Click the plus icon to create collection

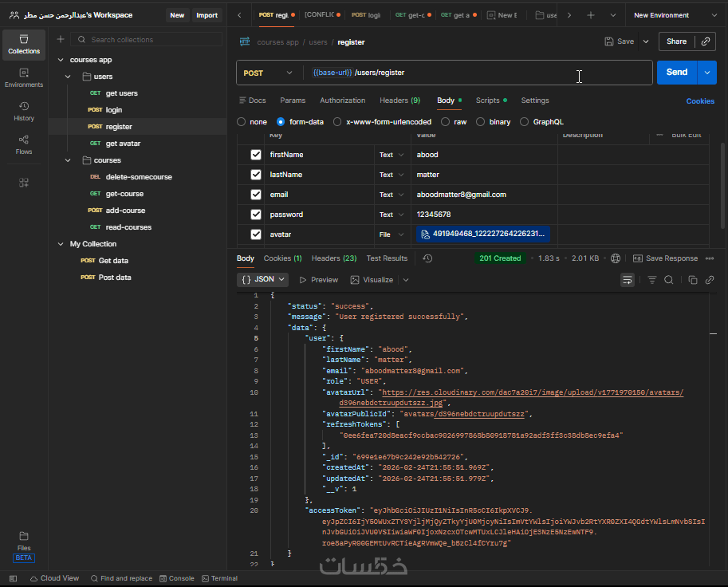(x=61, y=39)
